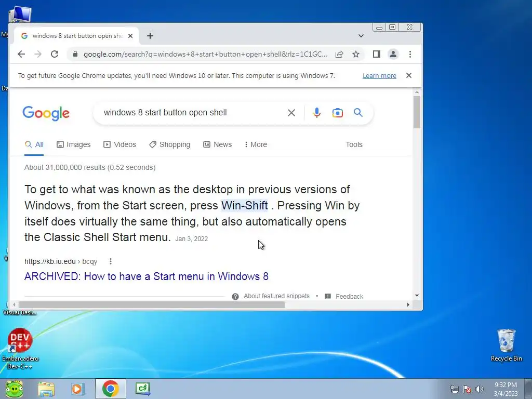Open options dots next to kb.iu.edu result

click(x=110, y=261)
